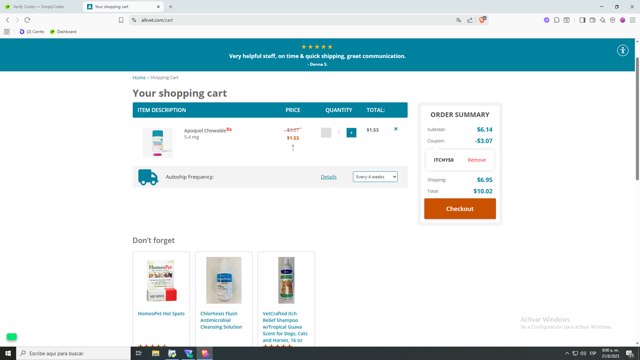Go back using the browser back arrow
The width and height of the screenshot is (640, 360).
[7, 20]
